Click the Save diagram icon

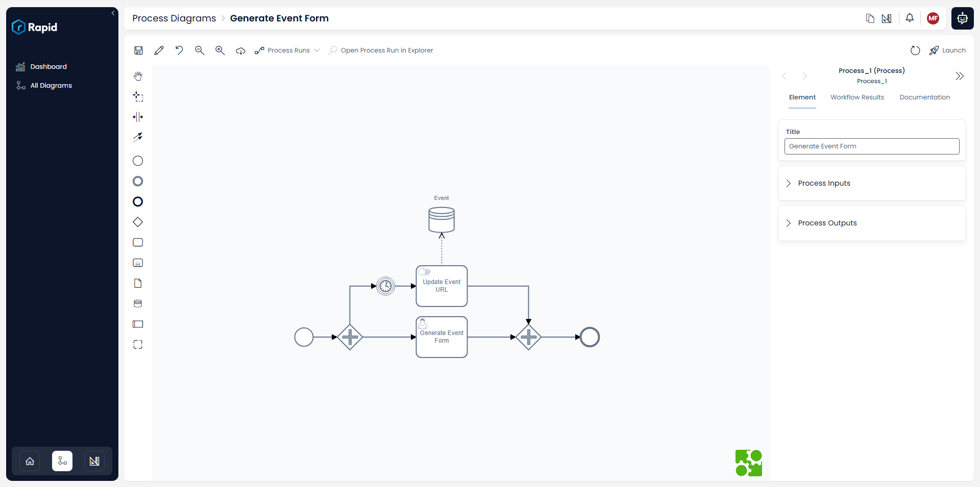click(138, 50)
